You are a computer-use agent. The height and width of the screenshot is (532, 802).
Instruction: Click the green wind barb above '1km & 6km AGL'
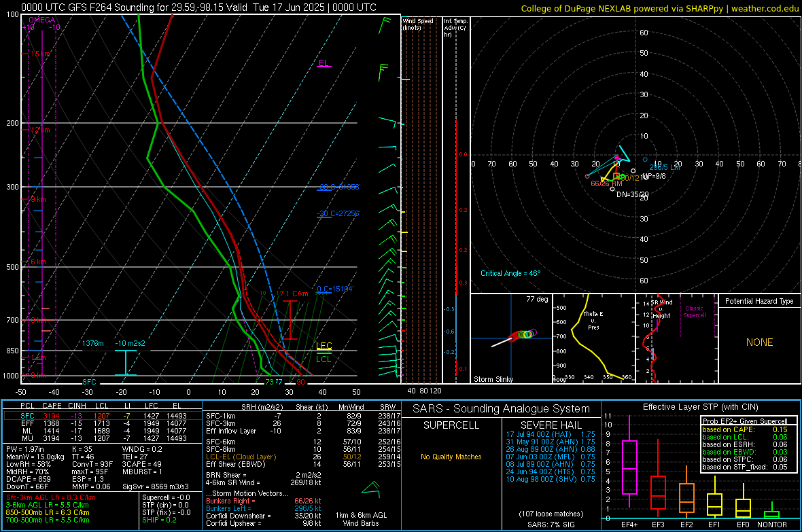click(x=371, y=489)
